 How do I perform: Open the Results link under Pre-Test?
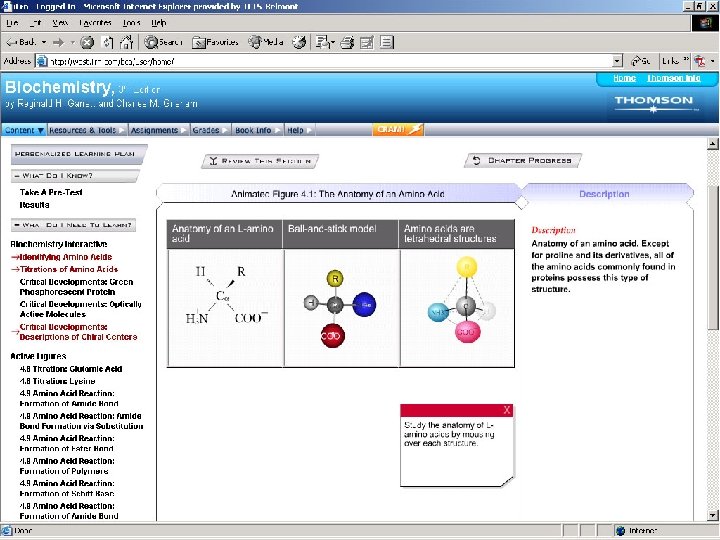tap(34, 205)
